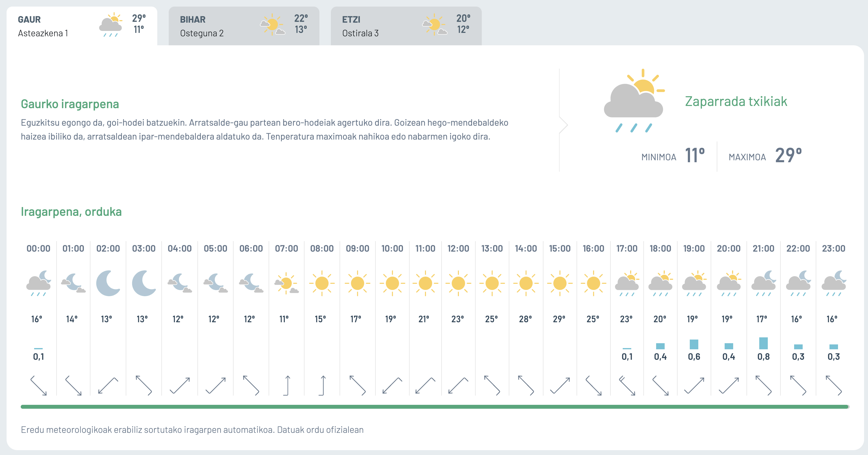Click the Iragarpena, orduka heading
The width and height of the screenshot is (868, 455).
click(71, 212)
